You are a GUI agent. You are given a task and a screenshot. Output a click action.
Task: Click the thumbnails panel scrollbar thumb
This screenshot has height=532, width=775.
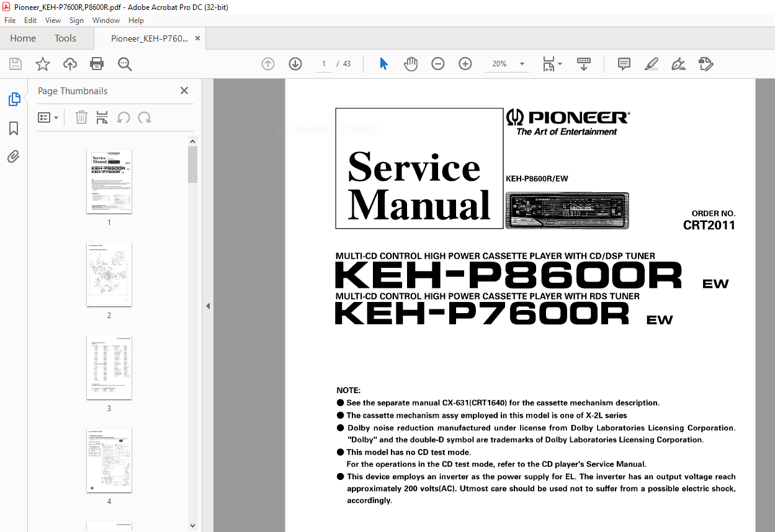pos(192,164)
